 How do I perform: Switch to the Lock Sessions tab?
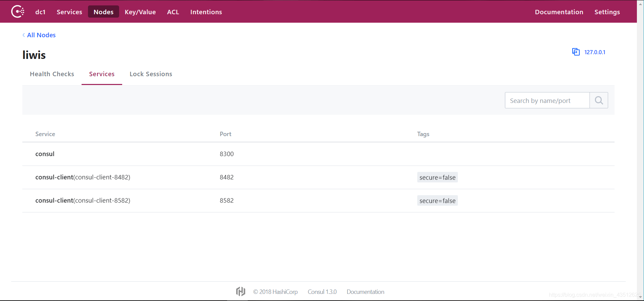tap(151, 74)
